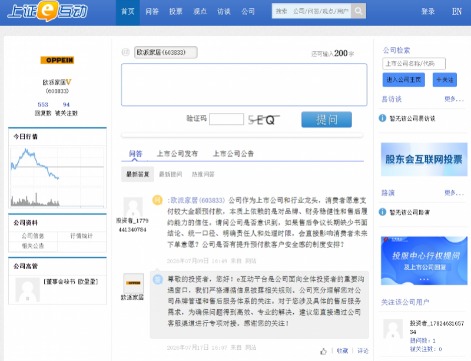Open the :欧派家居(603833) link in question
The height and width of the screenshot is (361, 471).
pyautogui.click(x=197, y=200)
